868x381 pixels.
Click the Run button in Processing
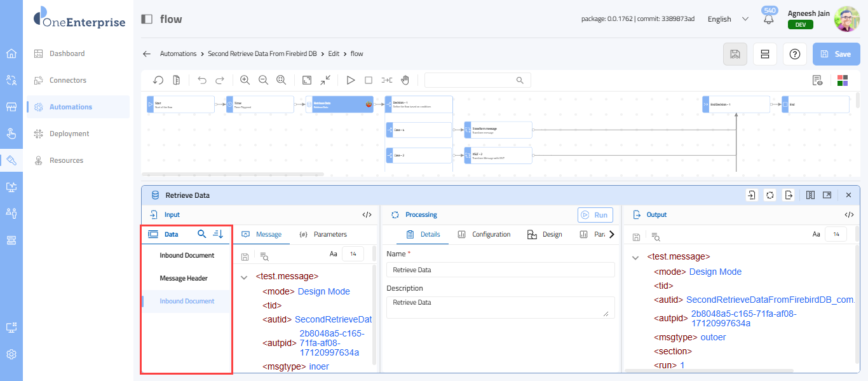[595, 215]
